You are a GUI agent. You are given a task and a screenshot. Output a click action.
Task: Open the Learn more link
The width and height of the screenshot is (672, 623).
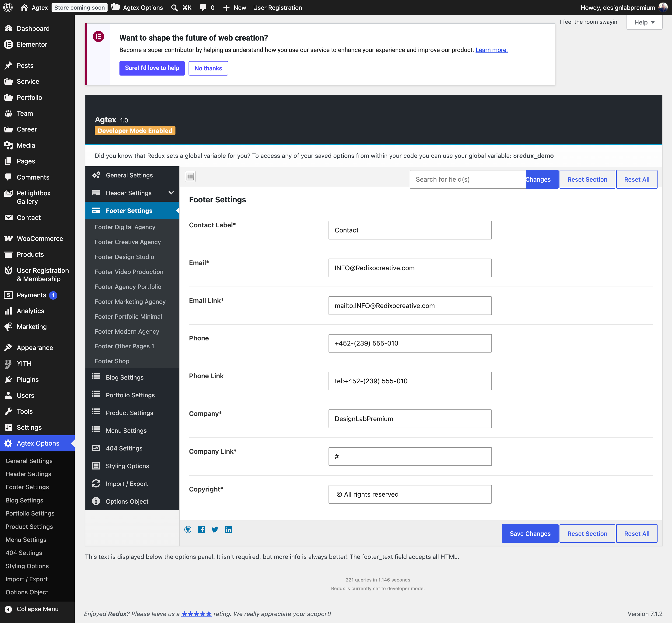[491, 50]
